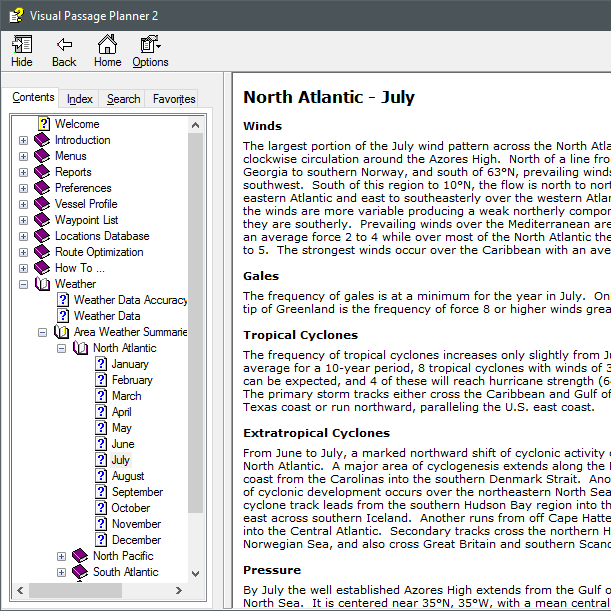Image resolution: width=611 pixels, height=611 pixels.
Task: Collapse the North Atlantic node
Action: (61, 349)
